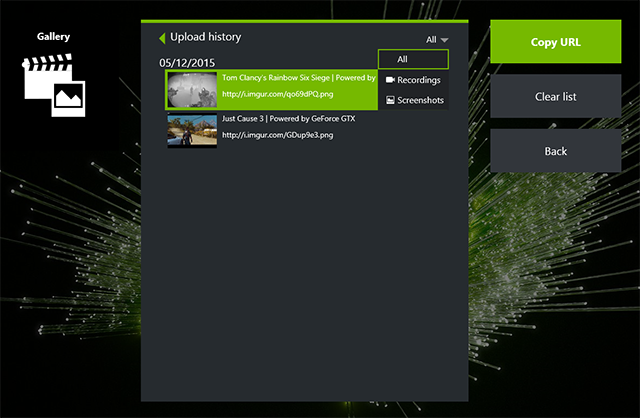Screen dimensions: 640x418
Task: Click the picture icon beside Screenshots
Action: 390,100
